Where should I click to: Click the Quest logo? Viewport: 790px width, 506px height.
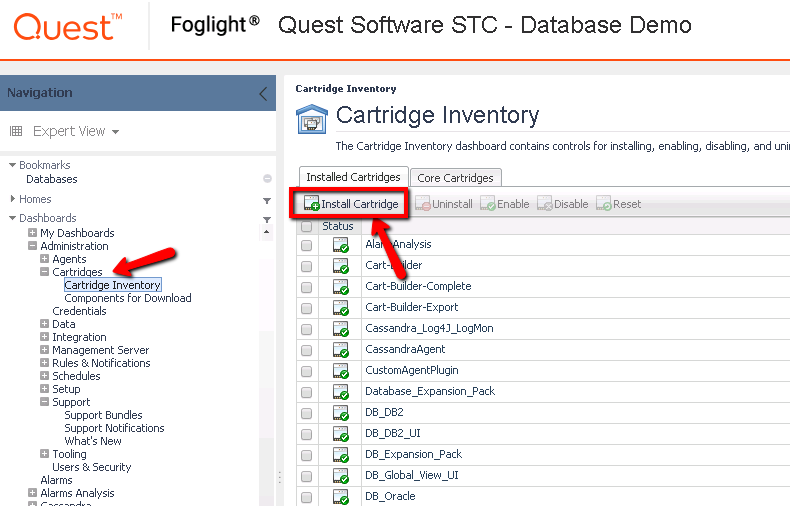coord(68,27)
